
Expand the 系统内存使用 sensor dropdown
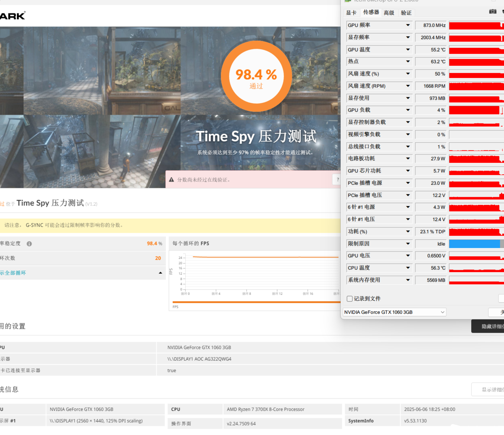(407, 280)
